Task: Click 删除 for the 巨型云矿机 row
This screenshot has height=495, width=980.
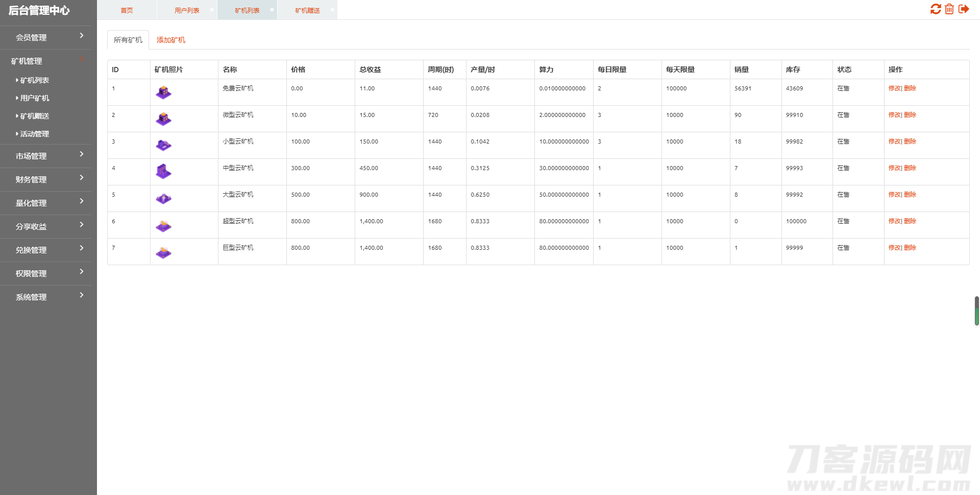Action: (x=910, y=248)
